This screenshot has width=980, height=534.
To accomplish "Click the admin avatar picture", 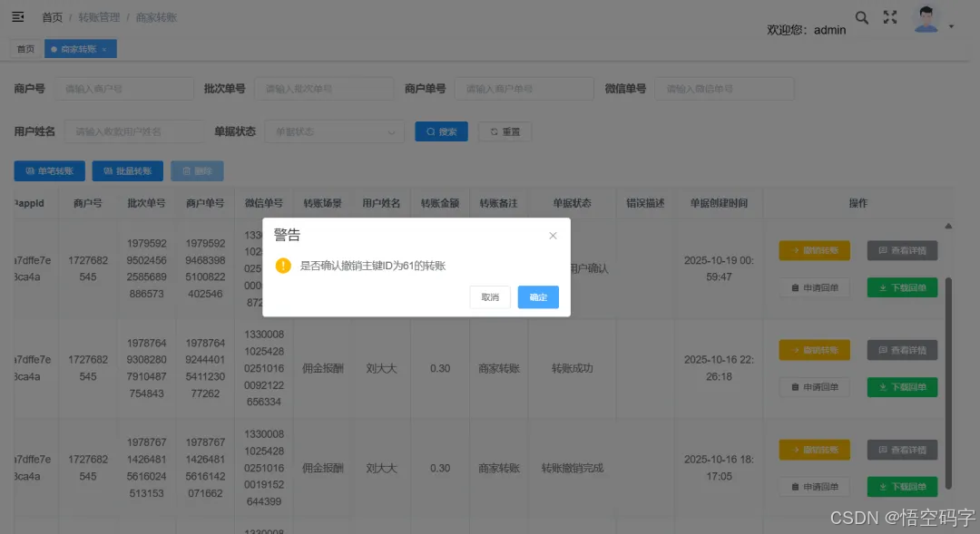I will [x=926, y=19].
